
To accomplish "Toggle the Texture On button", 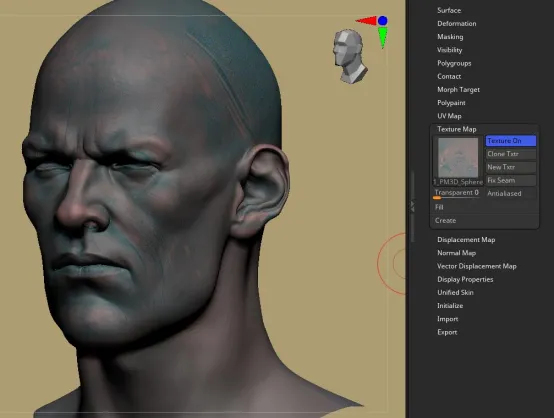I will point(511,141).
